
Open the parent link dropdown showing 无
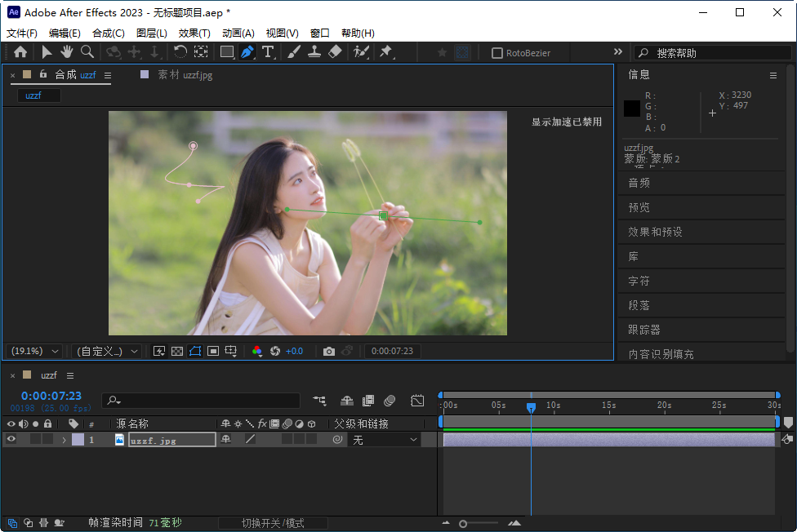(x=385, y=440)
